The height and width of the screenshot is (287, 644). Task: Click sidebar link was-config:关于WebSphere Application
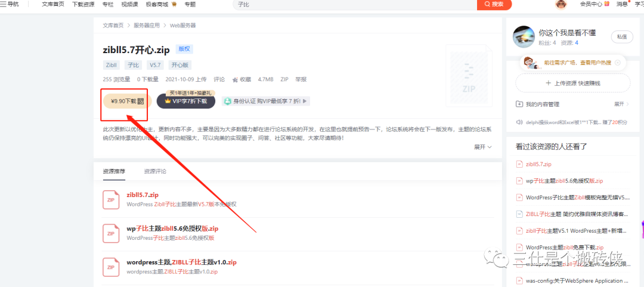click(577, 281)
